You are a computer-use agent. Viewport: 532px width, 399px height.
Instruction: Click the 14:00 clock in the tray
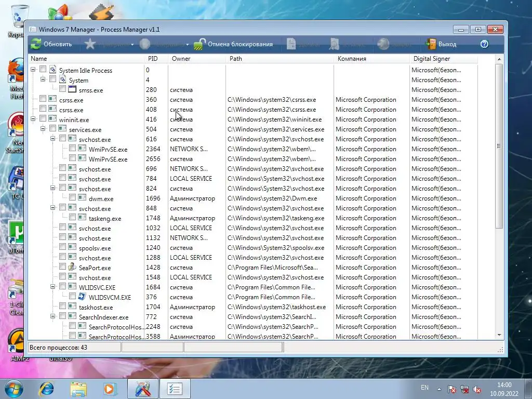504,385
